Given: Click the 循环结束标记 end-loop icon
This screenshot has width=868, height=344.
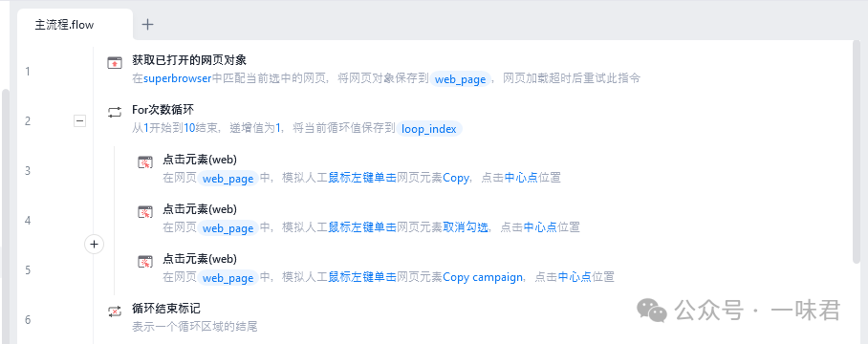Looking at the screenshot, I should (115, 312).
